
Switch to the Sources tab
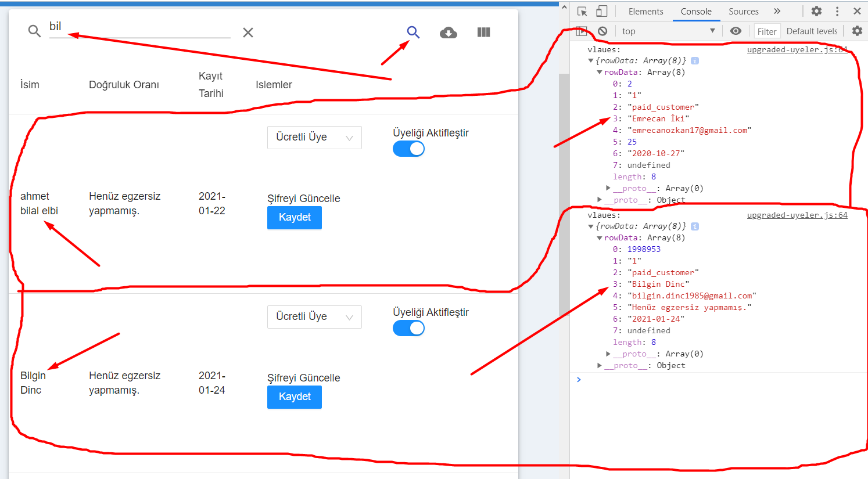(x=744, y=11)
